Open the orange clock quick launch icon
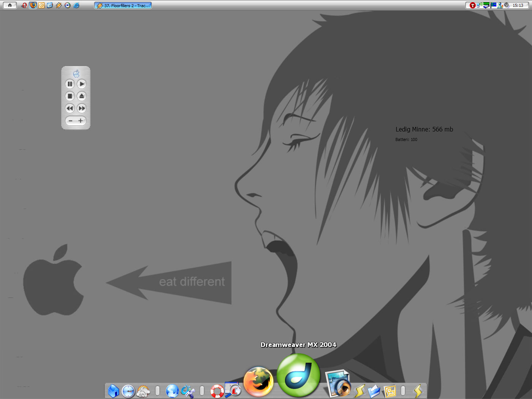532x399 pixels. (41, 5)
